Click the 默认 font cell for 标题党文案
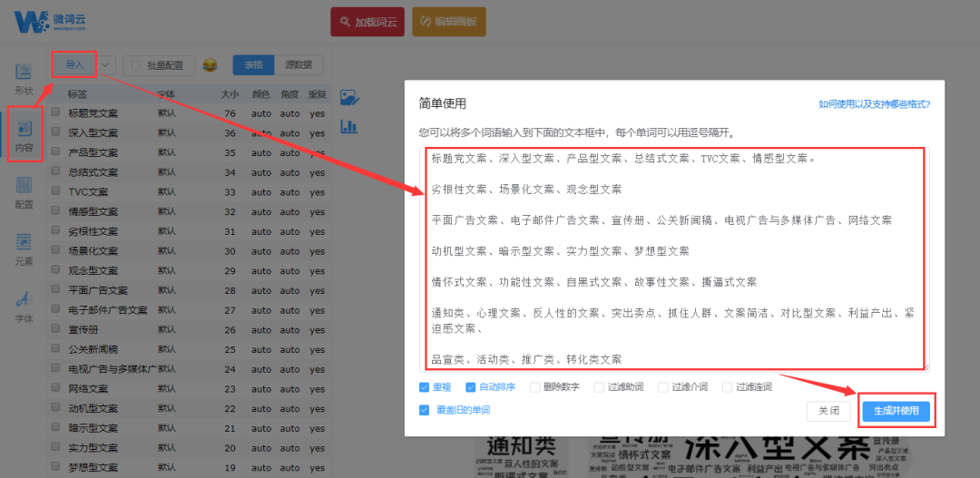Viewport: 980px width, 478px height. click(166, 113)
